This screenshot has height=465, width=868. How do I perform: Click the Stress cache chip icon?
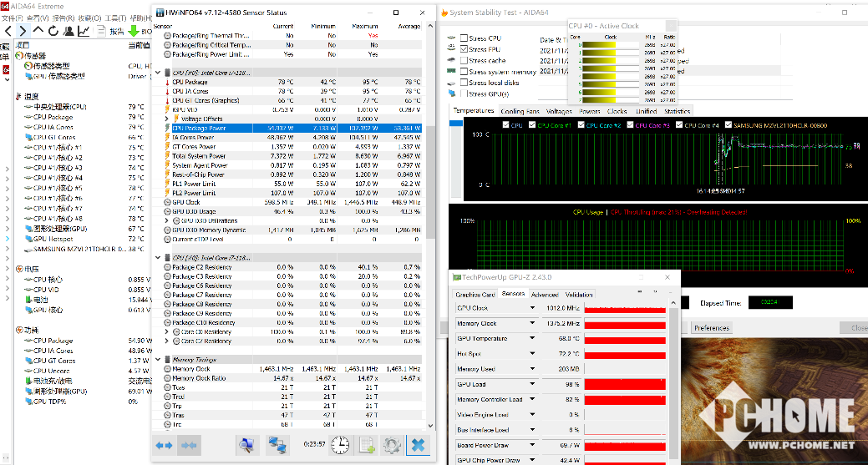452,60
